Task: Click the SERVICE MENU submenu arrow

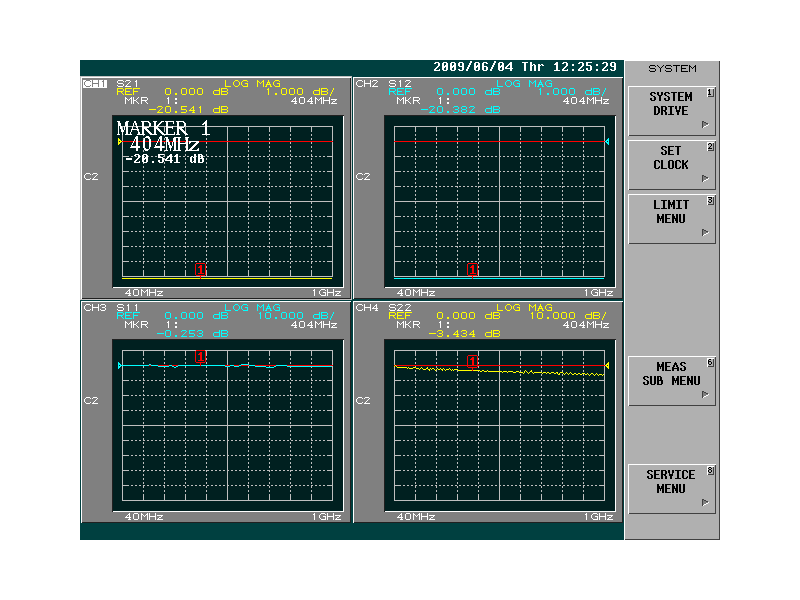Action: click(705, 502)
